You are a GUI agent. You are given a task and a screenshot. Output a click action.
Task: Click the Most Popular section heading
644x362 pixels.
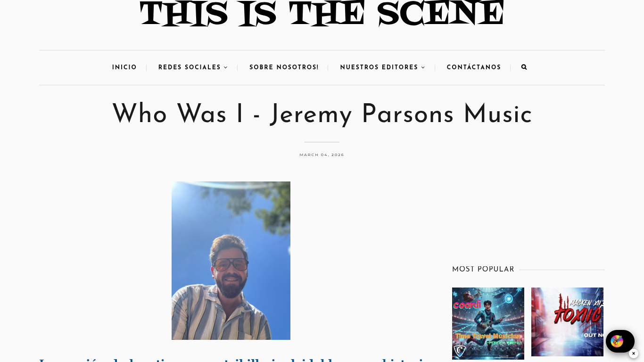point(483,269)
